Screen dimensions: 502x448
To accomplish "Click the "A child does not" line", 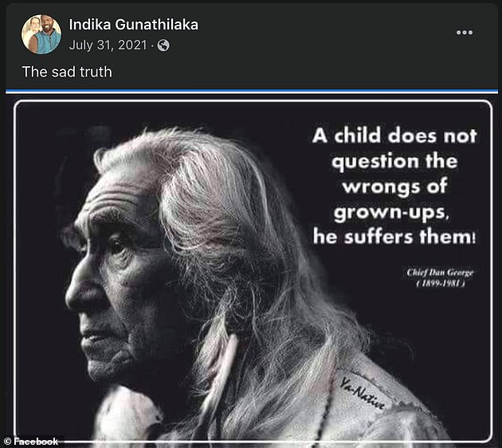I will (x=394, y=136).
